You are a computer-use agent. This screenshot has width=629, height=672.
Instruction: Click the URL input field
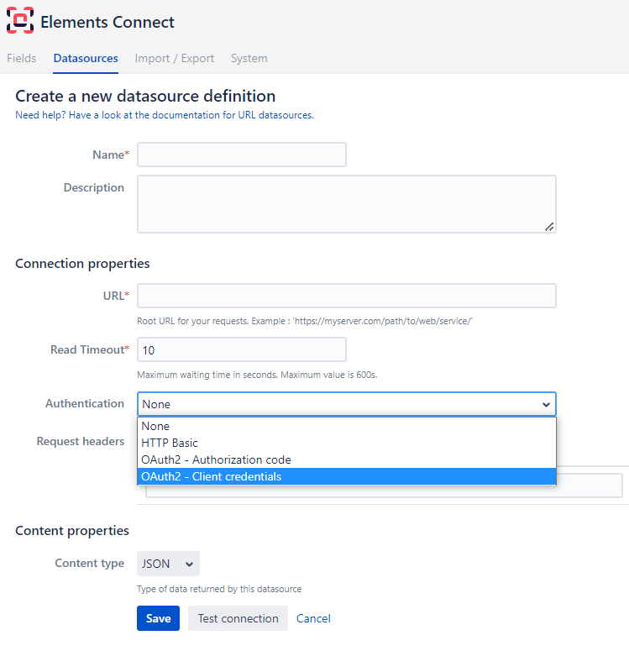(x=346, y=296)
